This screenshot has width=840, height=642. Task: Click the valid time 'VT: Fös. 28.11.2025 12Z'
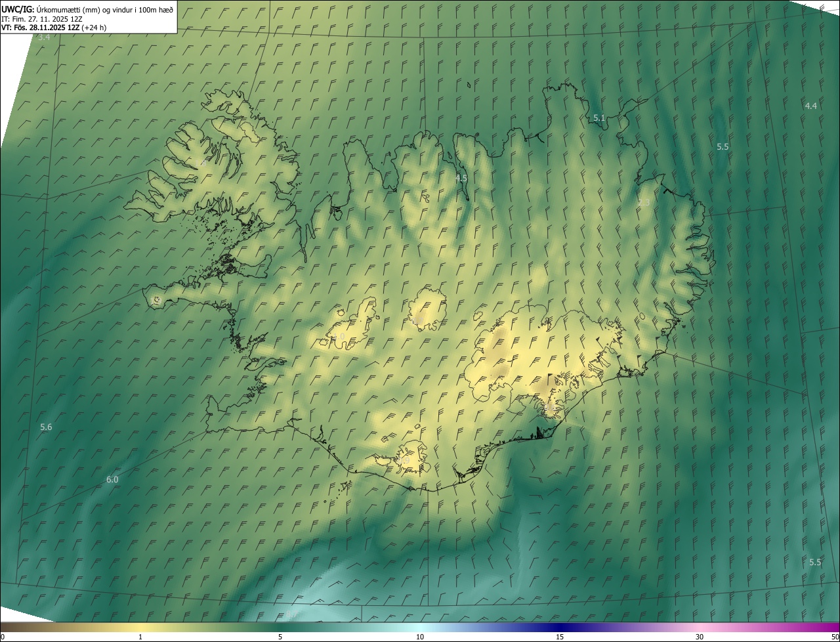pos(40,28)
